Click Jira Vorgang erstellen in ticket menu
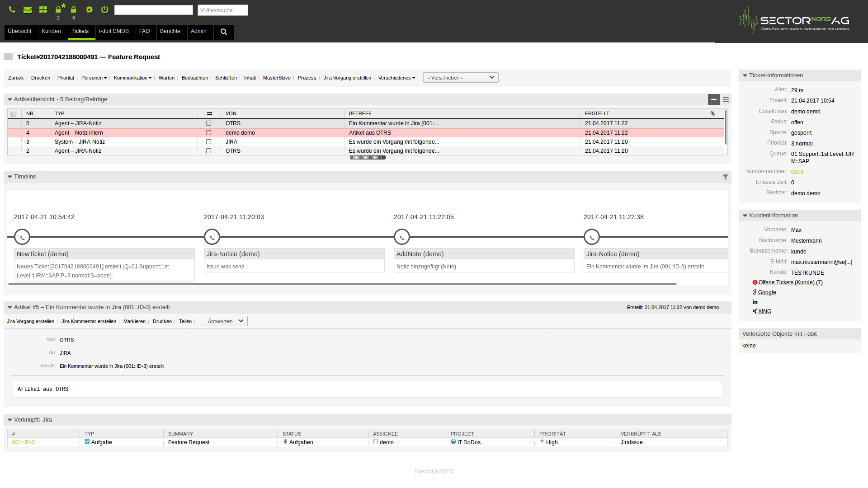Viewport: 868px width, 488px height. 347,78
